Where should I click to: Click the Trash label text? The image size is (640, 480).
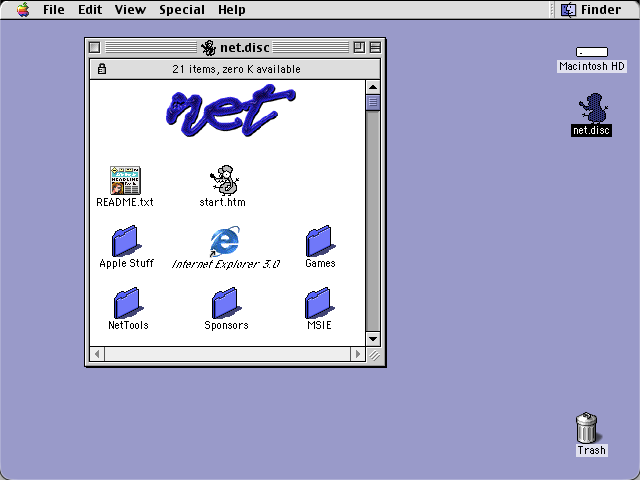(591, 450)
